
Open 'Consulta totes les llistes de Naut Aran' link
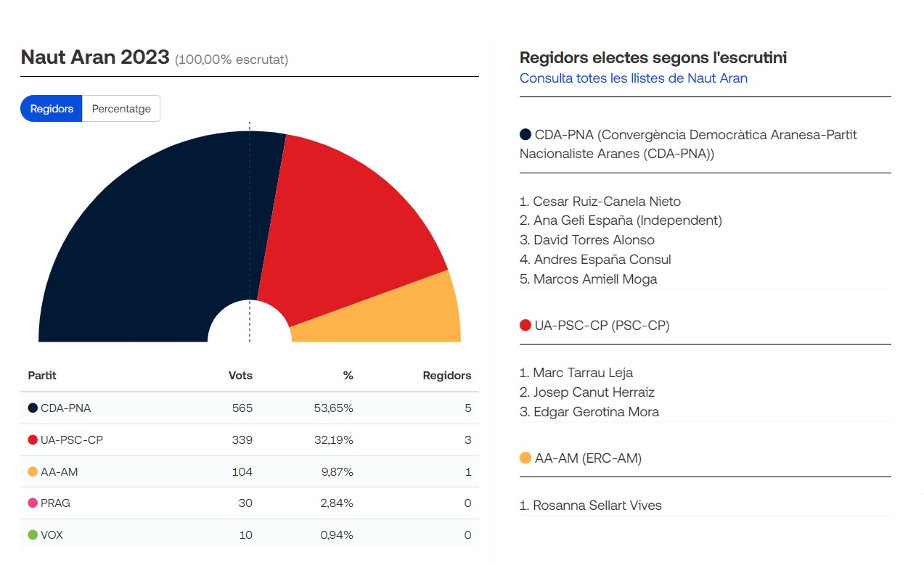tap(633, 78)
